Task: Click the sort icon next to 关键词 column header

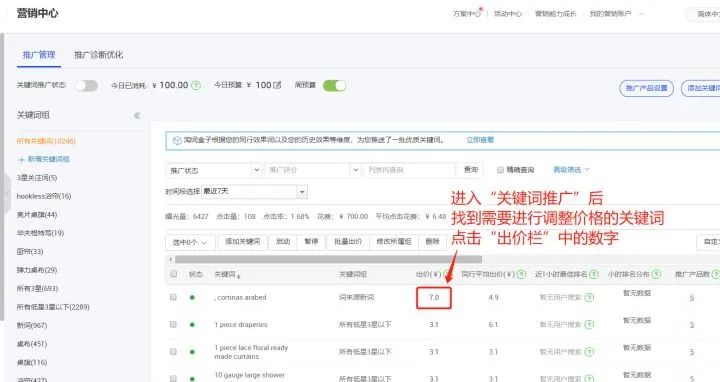Action: (x=239, y=275)
